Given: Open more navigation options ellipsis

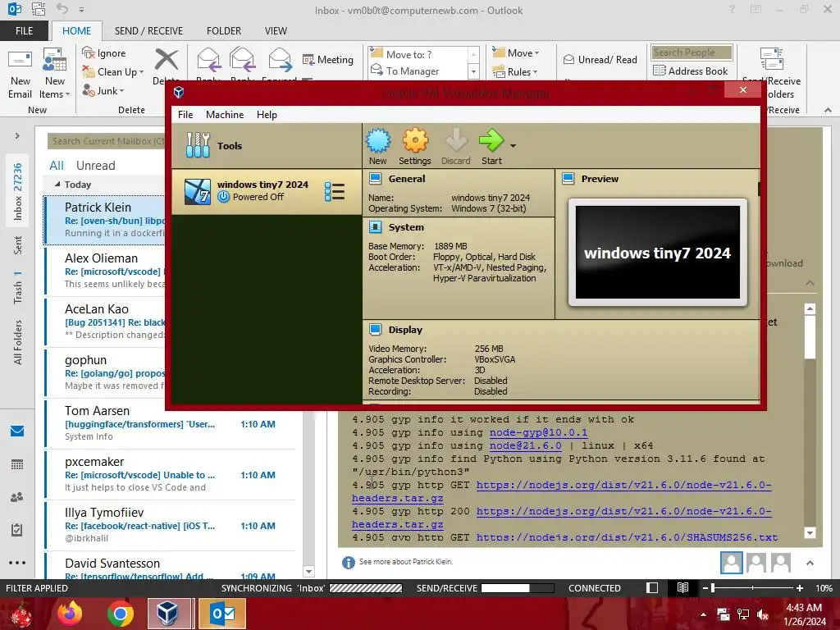Looking at the screenshot, I should point(17,563).
